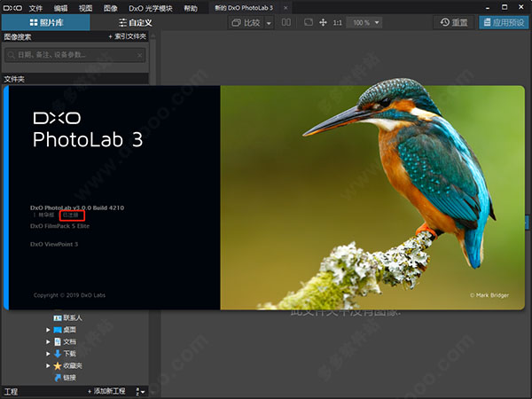Select the 桌面 desktop icon
The image size is (532, 399).
click(58, 330)
